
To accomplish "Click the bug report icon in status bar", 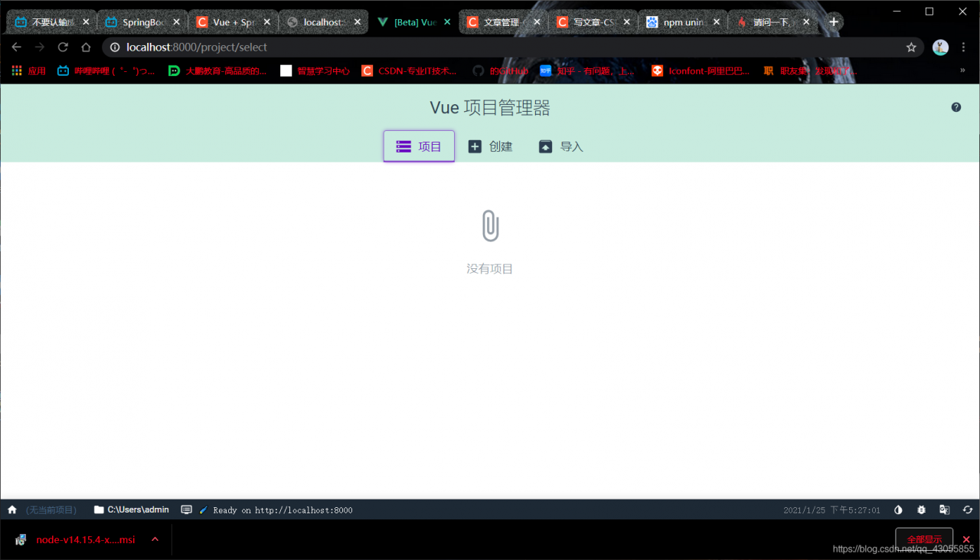I will tap(921, 509).
